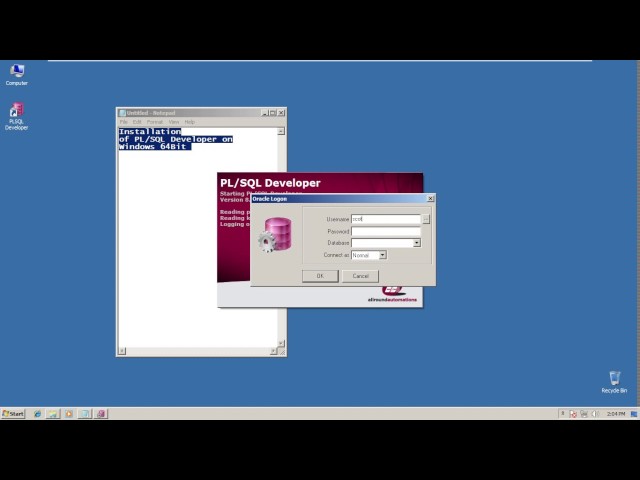Click the network tray icon
The width and height of the screenshot is (640, 480).
click(584, 414)
